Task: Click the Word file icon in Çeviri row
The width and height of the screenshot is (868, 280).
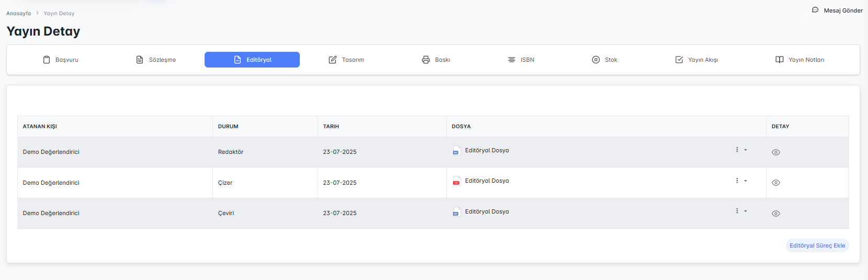Action: tap(456, 212)
